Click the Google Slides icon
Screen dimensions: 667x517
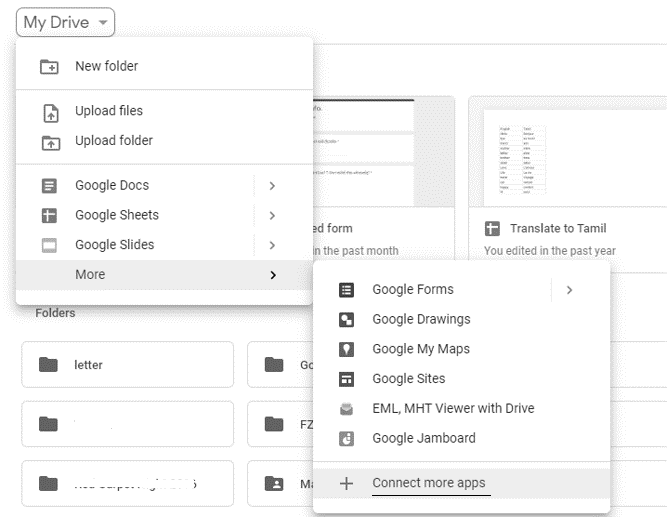pyautogui.click(x=49, y=246)
